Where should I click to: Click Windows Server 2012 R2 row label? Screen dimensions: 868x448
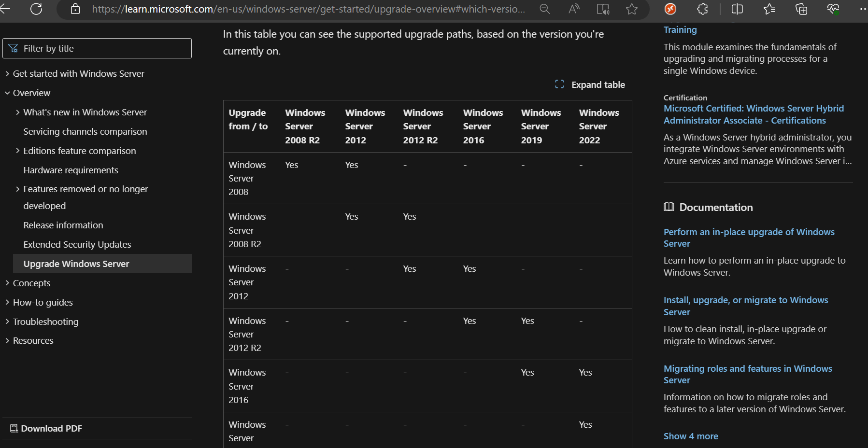point(247,334)
